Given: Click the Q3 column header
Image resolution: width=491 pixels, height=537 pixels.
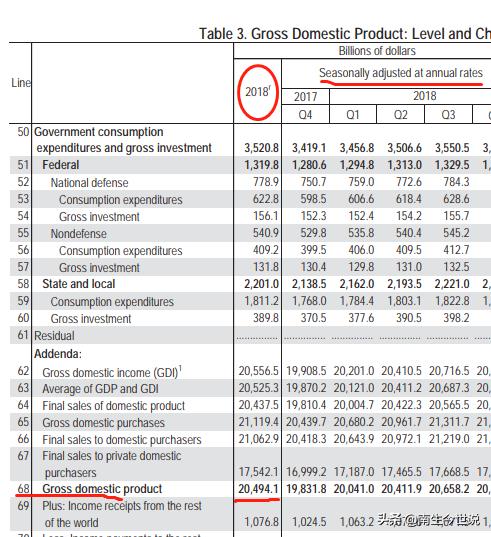Looking at the screenshot, I should 448,114.
